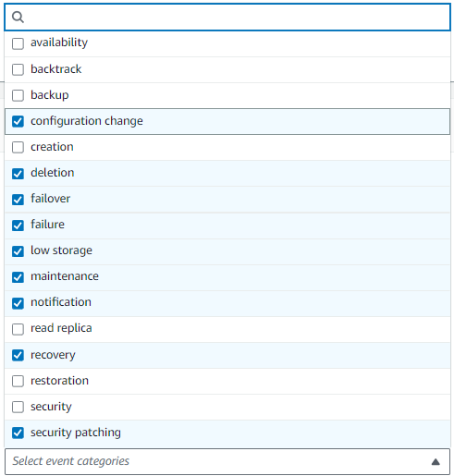Choose the failure option label

(47, 225)
